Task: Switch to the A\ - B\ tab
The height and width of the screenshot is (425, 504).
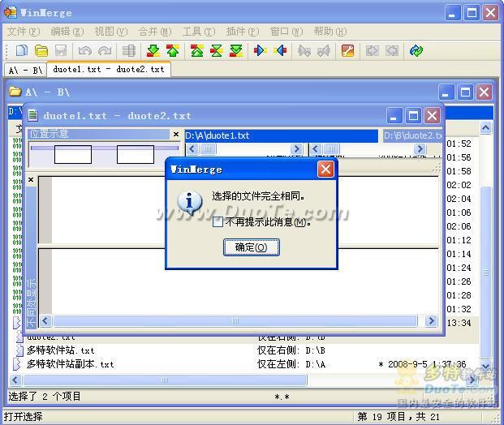Action: (25, 70)
